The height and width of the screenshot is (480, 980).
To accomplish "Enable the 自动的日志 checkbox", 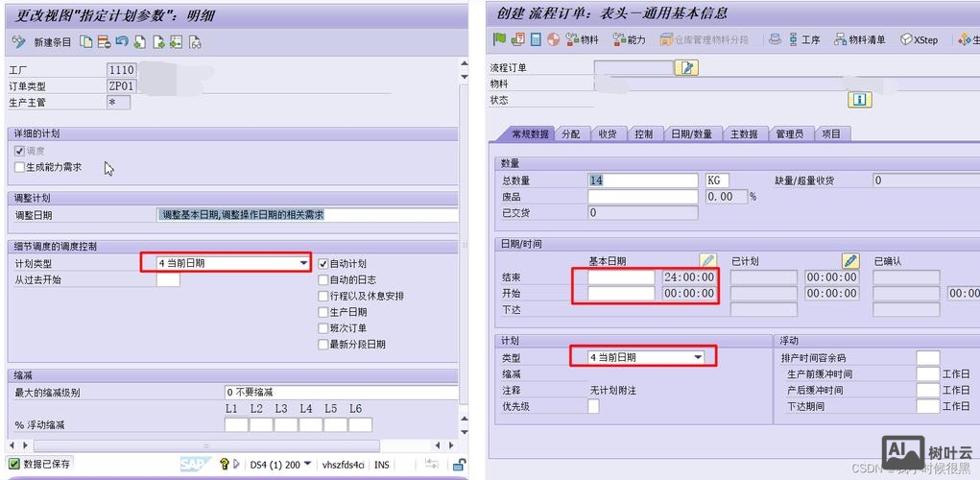I will click(323, 280).
